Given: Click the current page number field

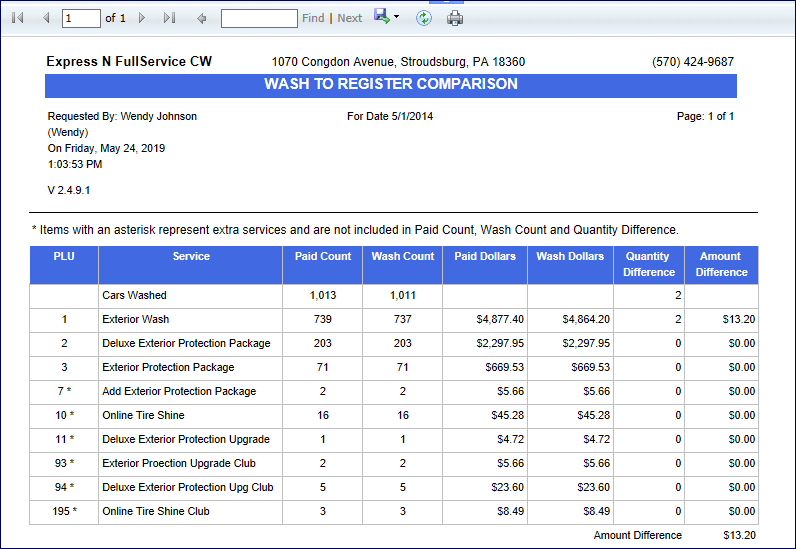Looking at the screenshot, I should 81,18.
